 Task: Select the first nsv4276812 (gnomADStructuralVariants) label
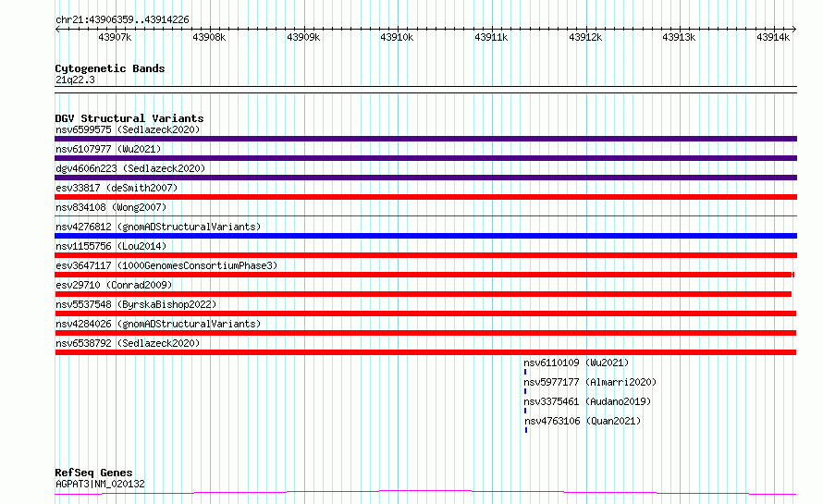pyautogui.click(x=158, y=227)
